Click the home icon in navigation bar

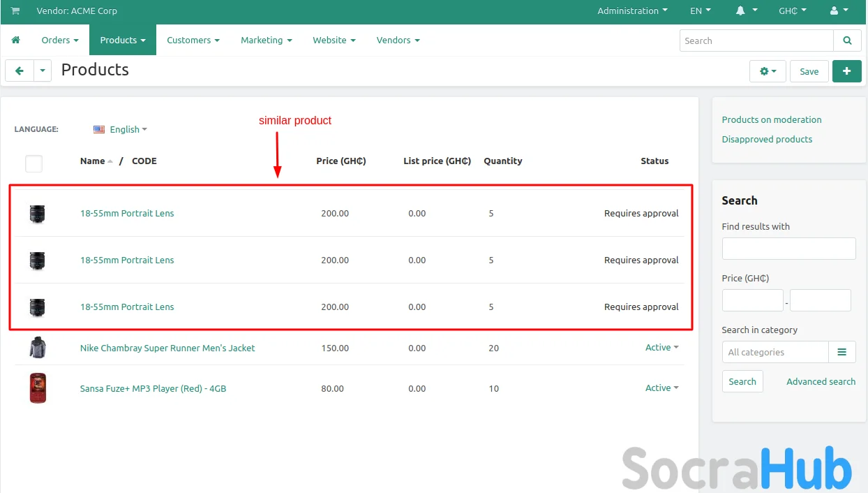[x=15, y=41]
